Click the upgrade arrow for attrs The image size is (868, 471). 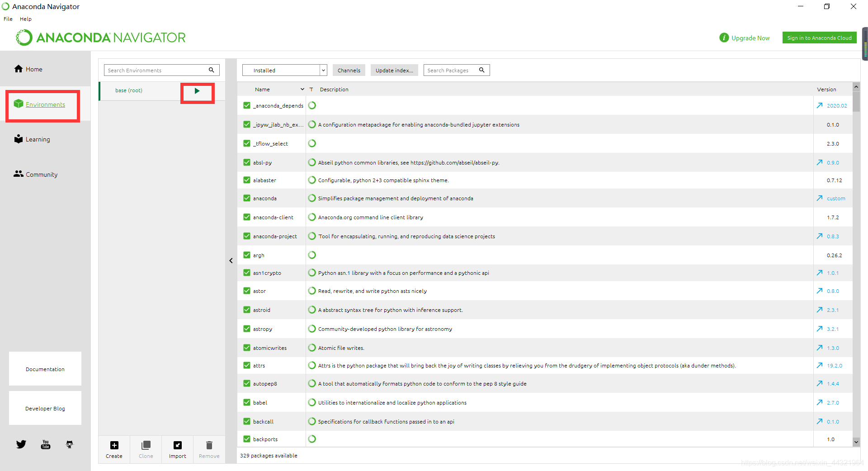(x=820, y=365)
